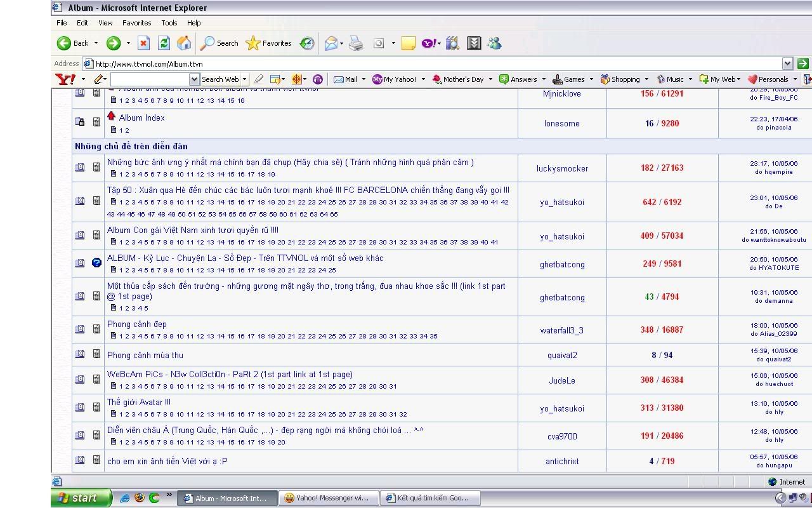Open the Phong cảnh đẹp thread
Viewport: 812px width, 508px height.
pos(137,324)
